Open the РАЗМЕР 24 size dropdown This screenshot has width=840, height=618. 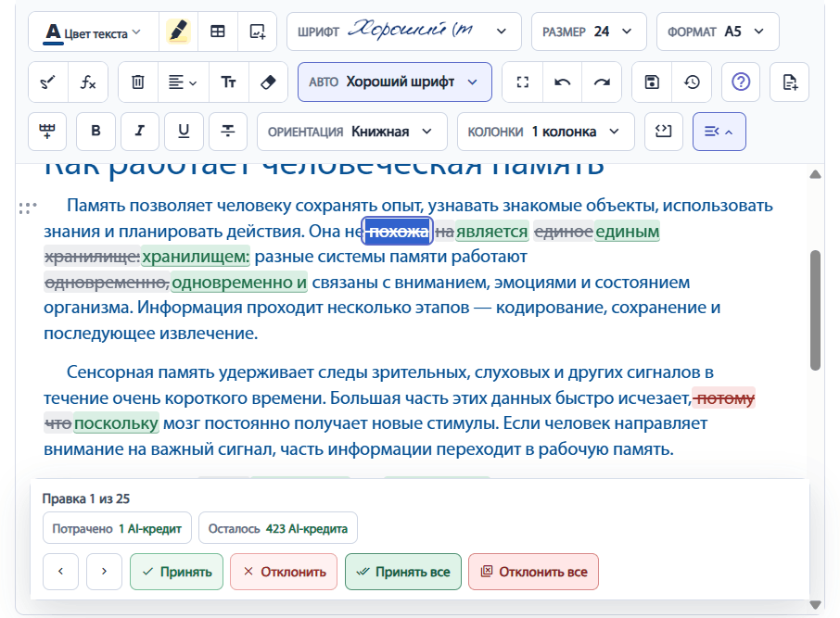tap(589, 32)
